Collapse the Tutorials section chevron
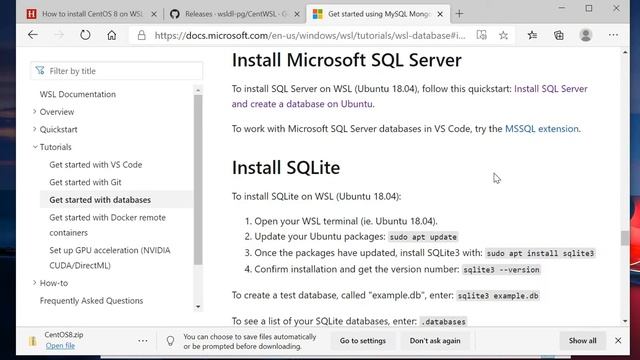The image size is (640, 360). (35, 147)
